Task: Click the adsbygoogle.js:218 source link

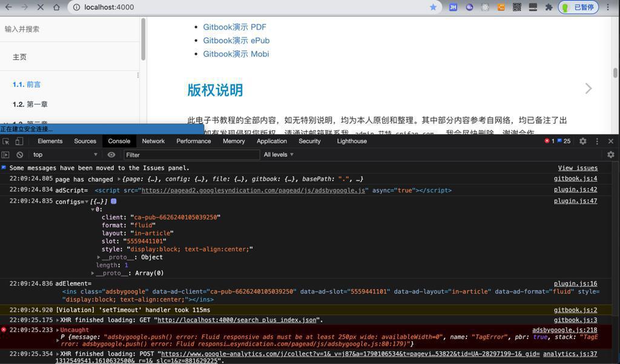Action: click(x=565, y=330)
